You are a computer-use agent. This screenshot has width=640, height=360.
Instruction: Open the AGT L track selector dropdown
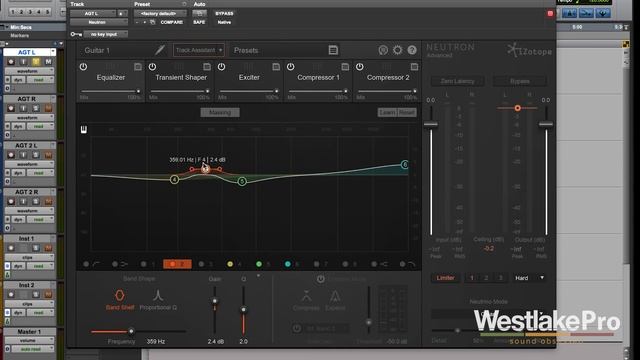[x=93, y=13]
